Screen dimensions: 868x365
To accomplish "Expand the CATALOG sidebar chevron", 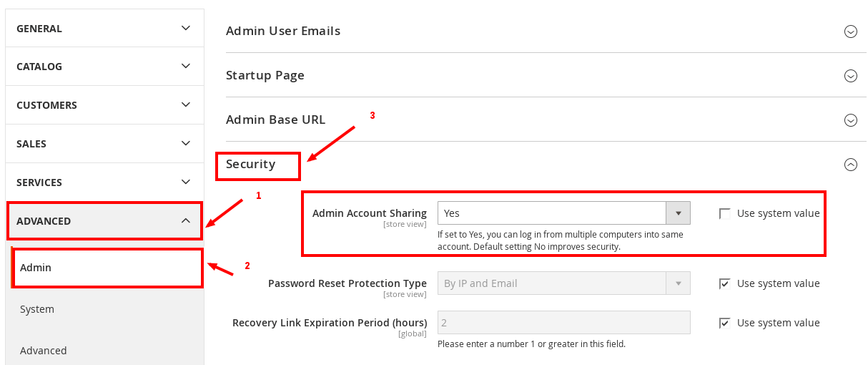I will tap(186, 66).
